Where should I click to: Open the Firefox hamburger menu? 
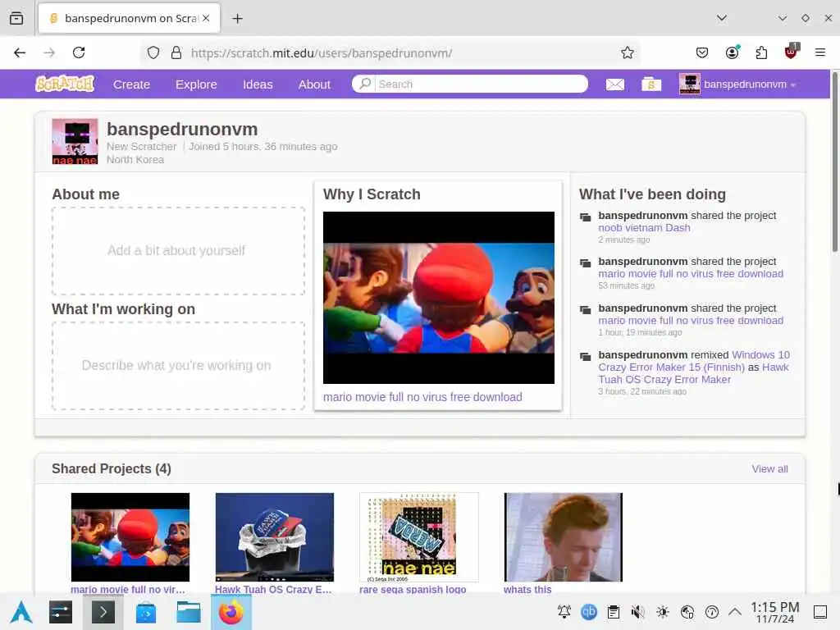(x=820, y=52)
